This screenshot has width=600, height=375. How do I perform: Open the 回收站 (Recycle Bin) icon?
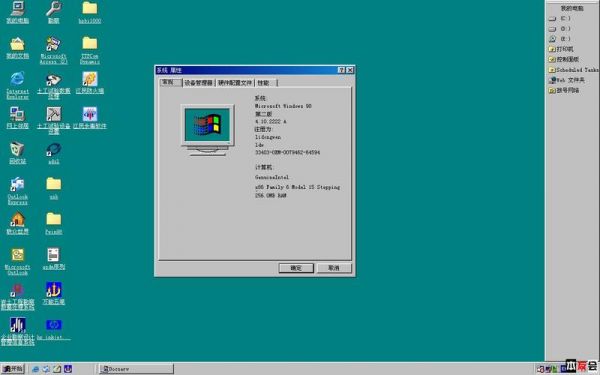pyautogui.click(x=18, y=153)
